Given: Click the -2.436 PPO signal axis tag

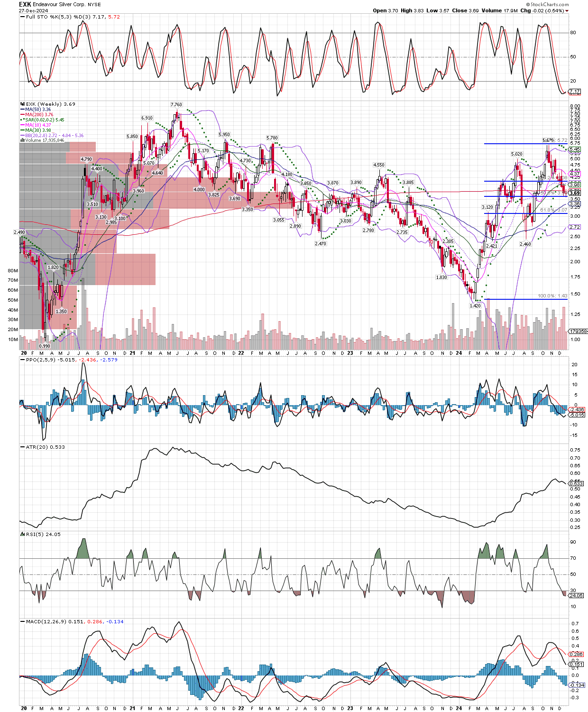Looking at the screenshot, I should [x=577, y=409].
